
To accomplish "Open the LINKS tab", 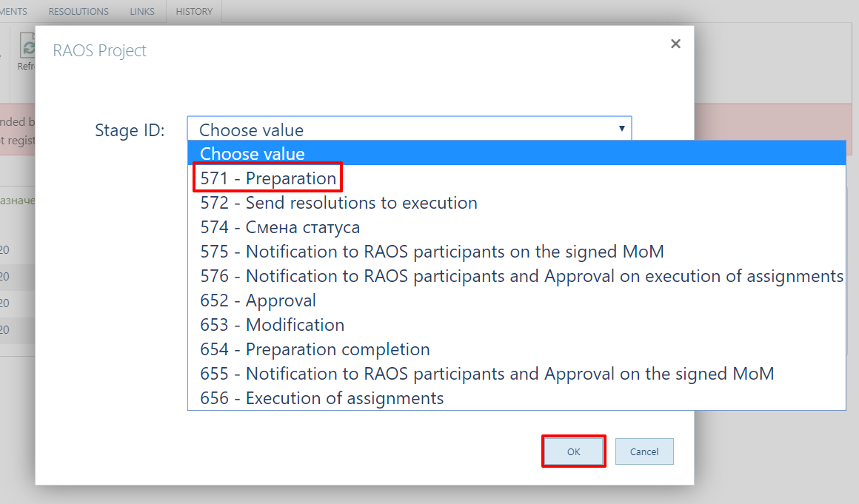I will click(142, 12).
